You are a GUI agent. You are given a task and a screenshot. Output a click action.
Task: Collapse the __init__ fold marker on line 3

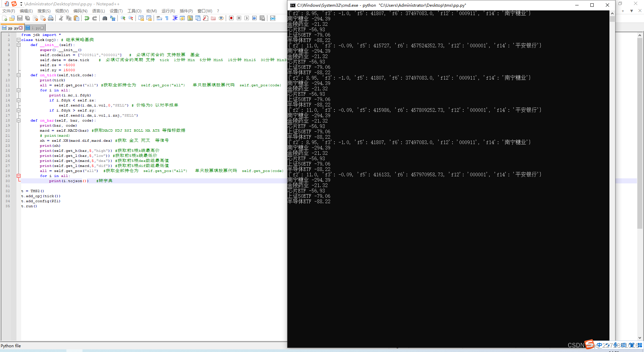pos(19,45)
